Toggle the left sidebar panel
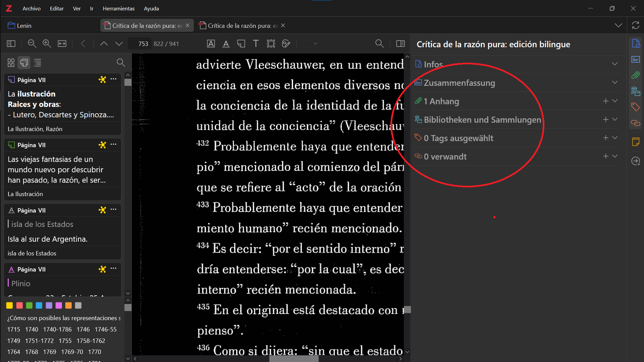This screenshot has width=644, height=362. [11, 44]
